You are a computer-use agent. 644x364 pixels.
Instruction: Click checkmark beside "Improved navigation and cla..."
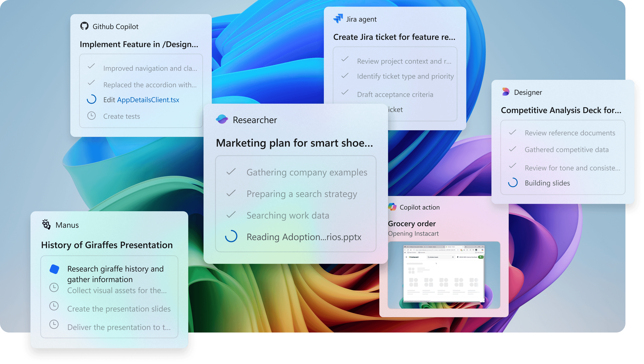(x=91, y=66)
